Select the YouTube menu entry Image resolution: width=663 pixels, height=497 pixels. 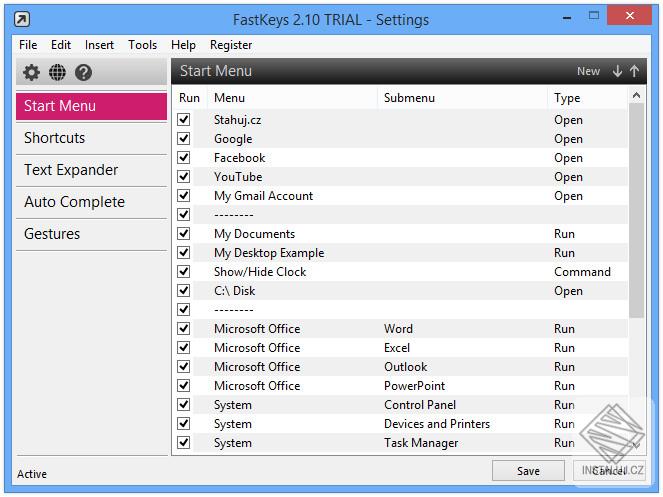(x=238, y=177)
